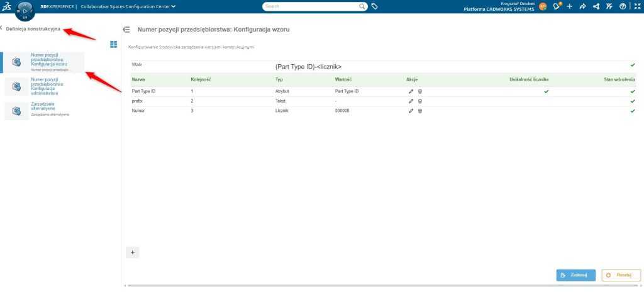Go back using arrow beside Definicja konstrukcyjna
Screen dimensions: 644x306
click(x=2, y=28)
